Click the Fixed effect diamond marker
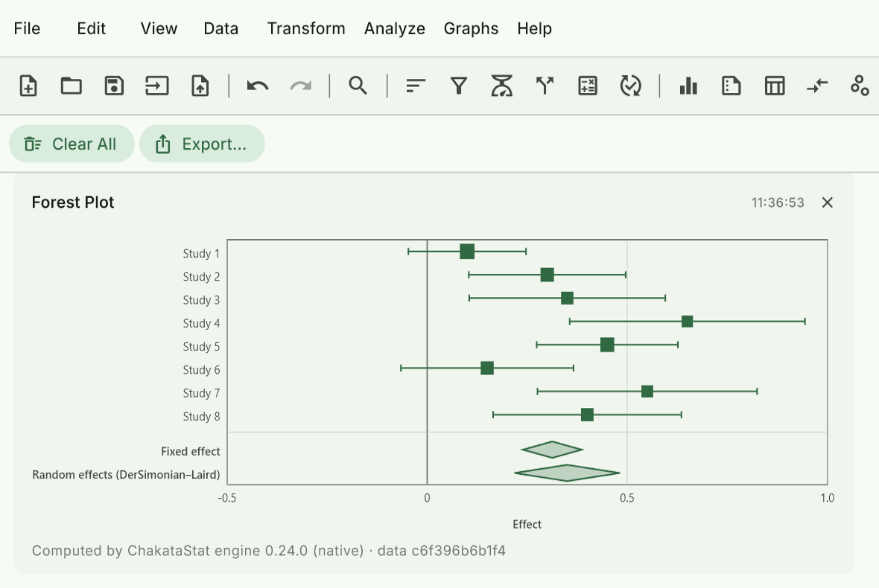Screen dimensions: 879x588 tap(552, 450)
